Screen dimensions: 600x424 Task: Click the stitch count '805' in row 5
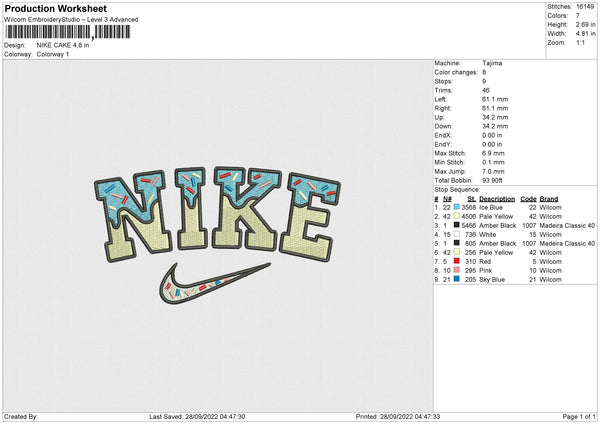(x=470, y=243)
